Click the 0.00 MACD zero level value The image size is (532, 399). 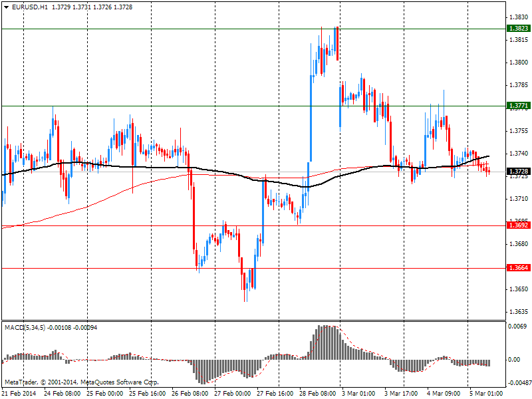coord(514,360)
